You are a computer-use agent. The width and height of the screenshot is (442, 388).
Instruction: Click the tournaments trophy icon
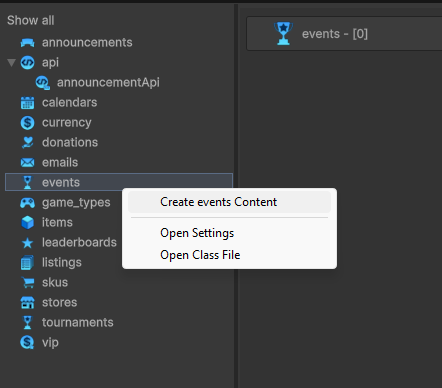pos(27,322)
